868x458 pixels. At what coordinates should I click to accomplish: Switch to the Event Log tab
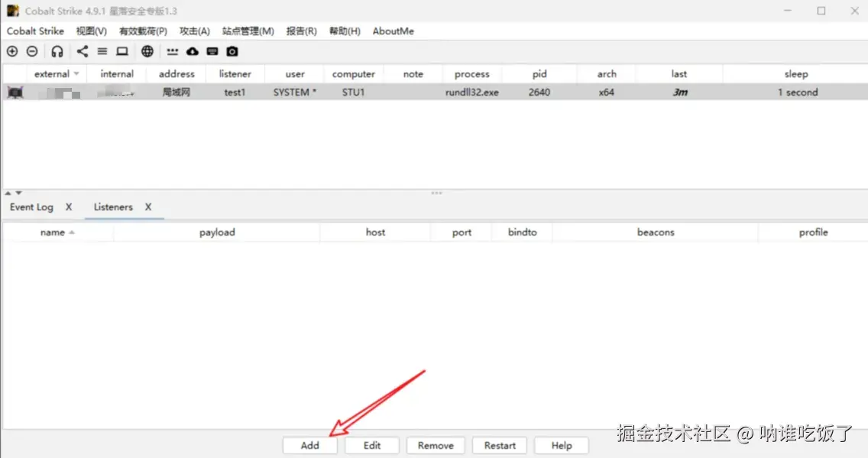[x=31, y=207]
